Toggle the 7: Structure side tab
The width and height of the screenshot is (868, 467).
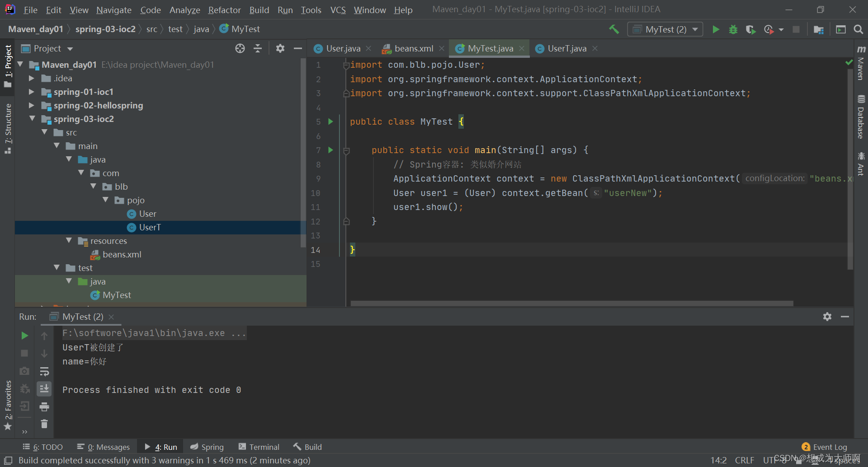pyautogui.click(x=8, y=128)
